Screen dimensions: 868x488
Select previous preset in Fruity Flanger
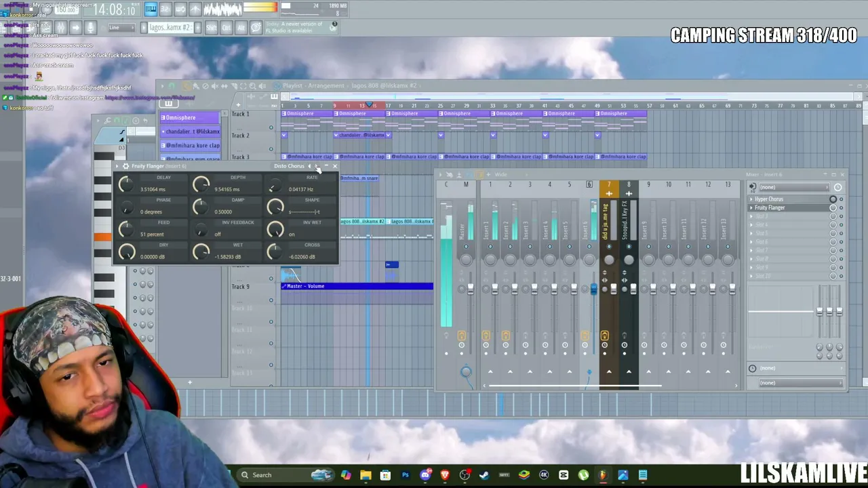(309, 166)
